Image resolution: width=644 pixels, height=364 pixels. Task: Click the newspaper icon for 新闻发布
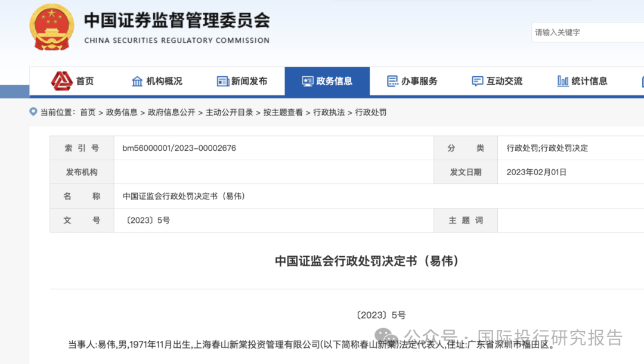(222, 81)
